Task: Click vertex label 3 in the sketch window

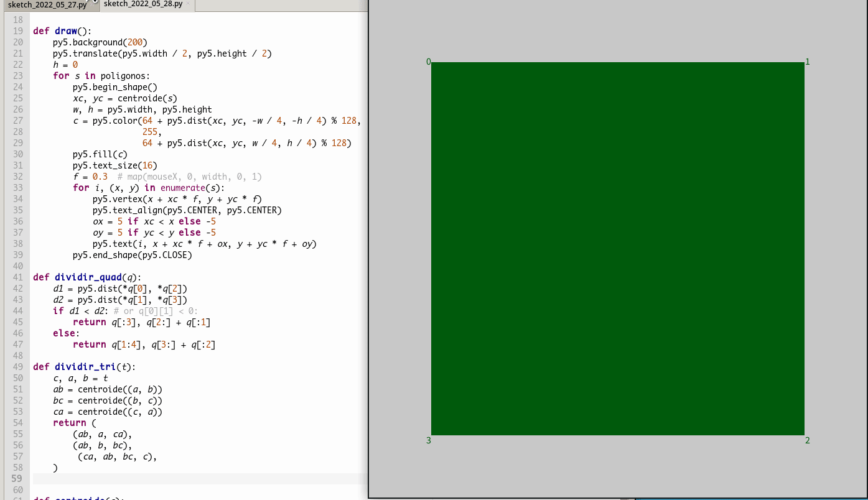Action: (x=428, y=440)
